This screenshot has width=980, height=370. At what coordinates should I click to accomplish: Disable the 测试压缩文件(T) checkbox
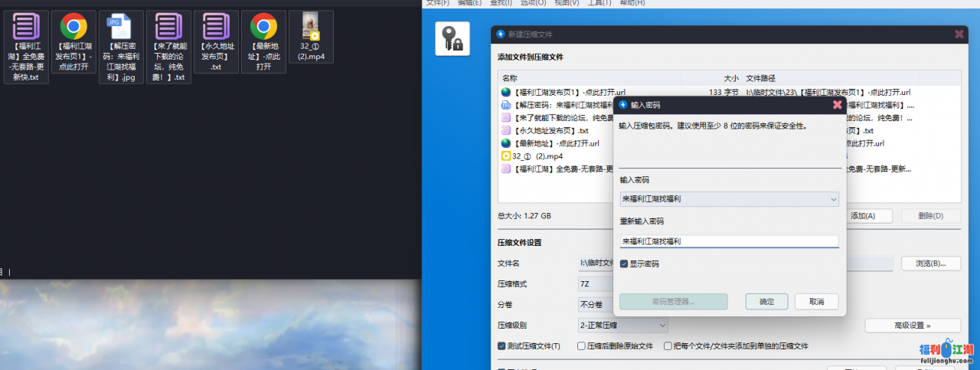[502, 346]
